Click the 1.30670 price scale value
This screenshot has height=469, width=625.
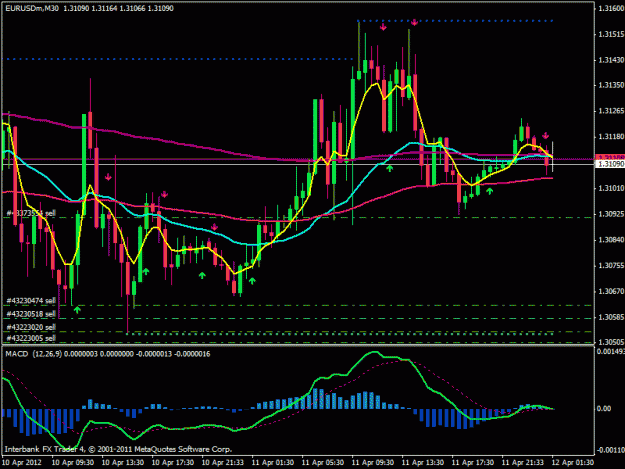point(610,291)
